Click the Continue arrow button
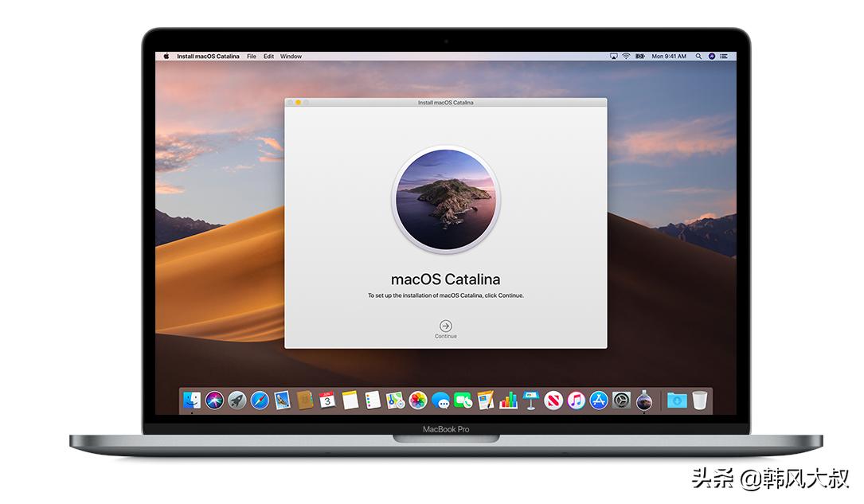The image size is (864, 504). 446,326
